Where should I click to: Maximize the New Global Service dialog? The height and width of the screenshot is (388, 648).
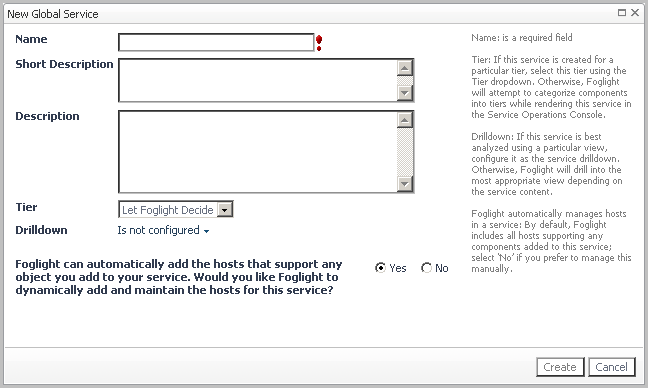622,13
